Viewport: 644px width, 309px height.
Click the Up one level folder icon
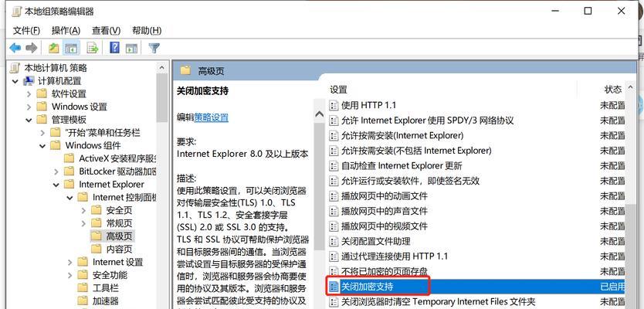click(x=54, y=48)
